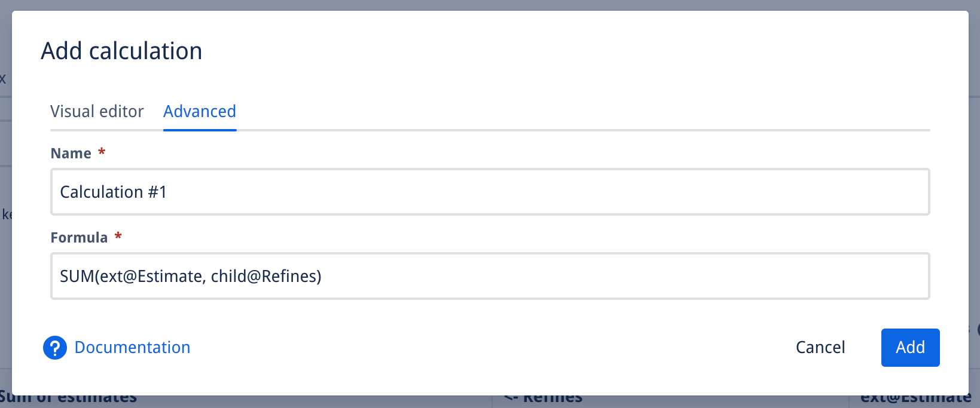Click the word Calculation in Name field
The height and width of the screenshot is (408, 980).
coord(101,192)
